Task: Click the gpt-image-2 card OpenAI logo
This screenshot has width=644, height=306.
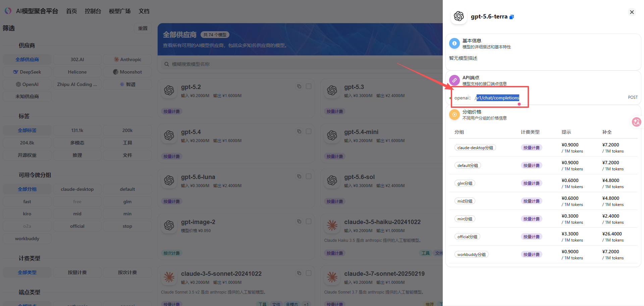Action: tap(169, 225)
